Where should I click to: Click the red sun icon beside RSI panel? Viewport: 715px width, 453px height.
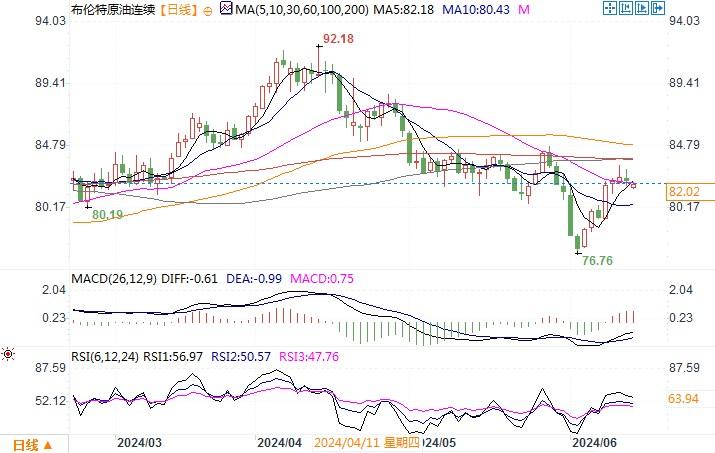(8, 354)
